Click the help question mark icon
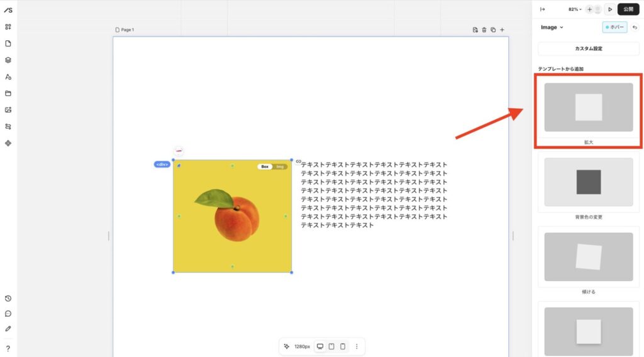The width and height of the screenshot is (644, 357). point(8,348)
